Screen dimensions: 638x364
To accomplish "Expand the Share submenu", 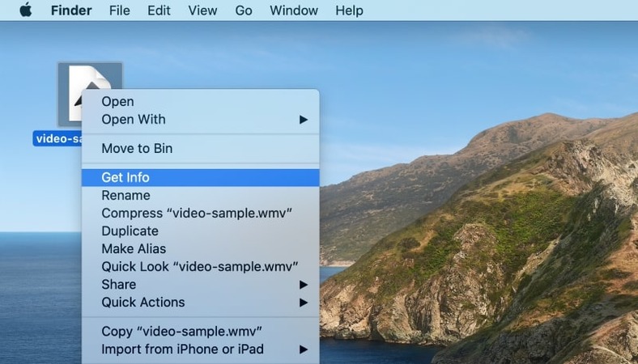I will pyautogui.click(x=200, y=284).
